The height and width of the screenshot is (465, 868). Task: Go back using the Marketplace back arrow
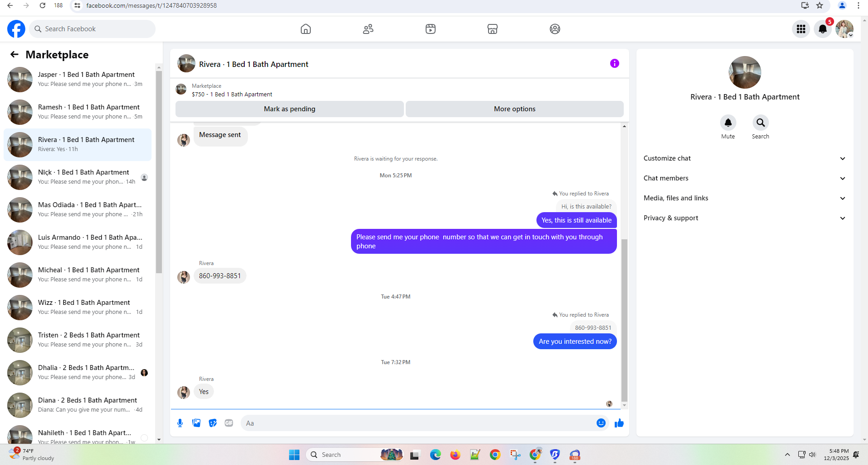14,55
